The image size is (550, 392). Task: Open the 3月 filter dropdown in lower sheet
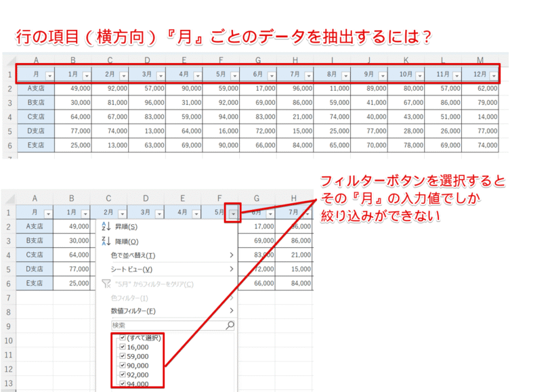(x=159, y=214)
